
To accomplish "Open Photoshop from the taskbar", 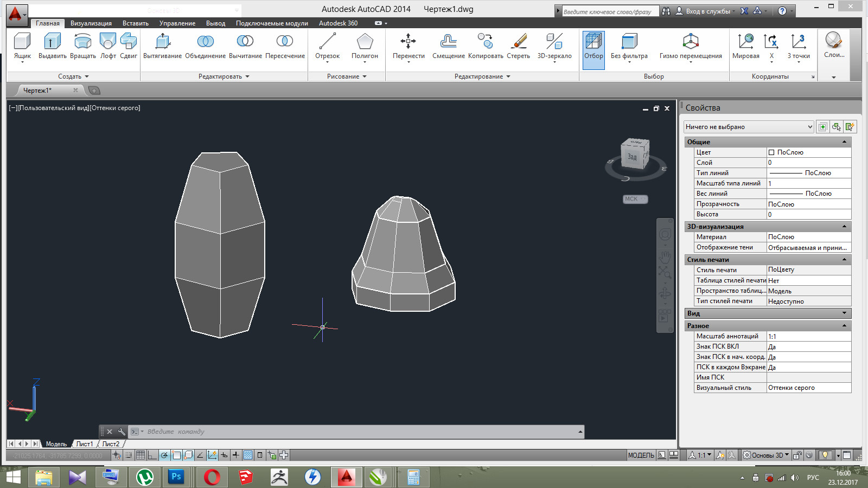I will 176,477.
